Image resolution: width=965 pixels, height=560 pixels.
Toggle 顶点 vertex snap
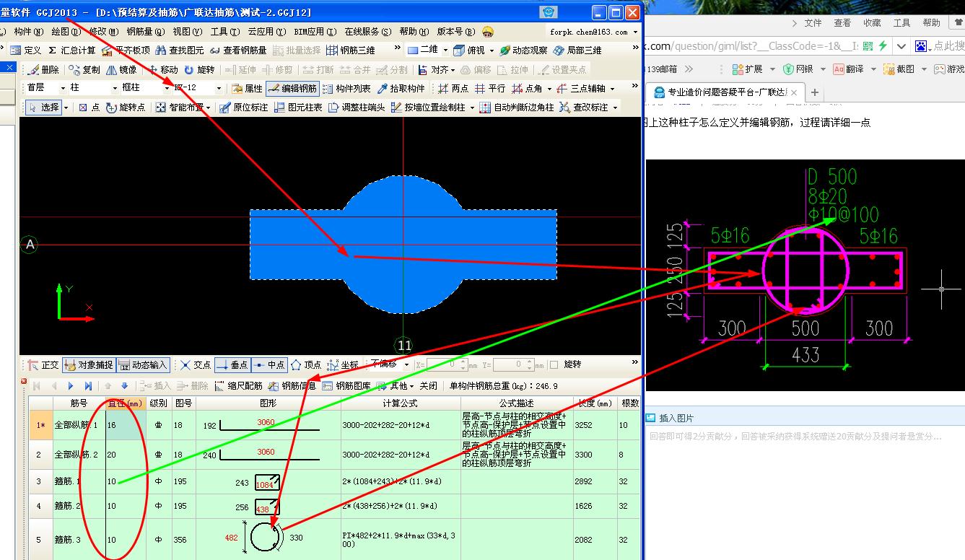click(306, 365)
